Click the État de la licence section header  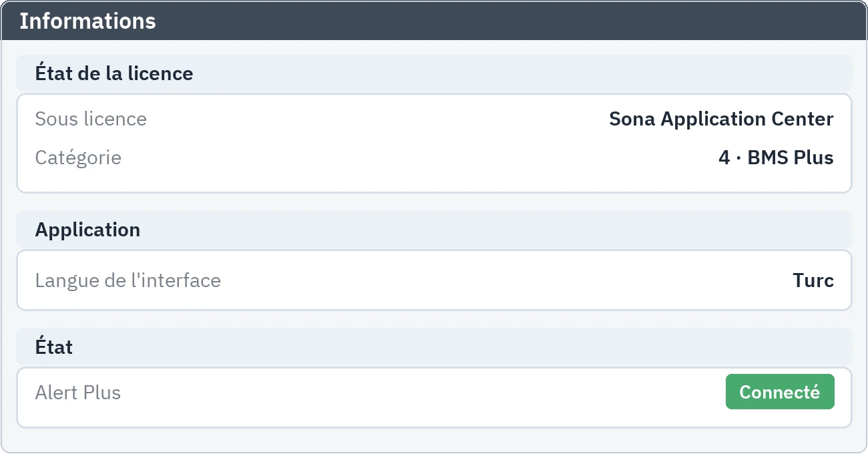(x=434, y=73)
